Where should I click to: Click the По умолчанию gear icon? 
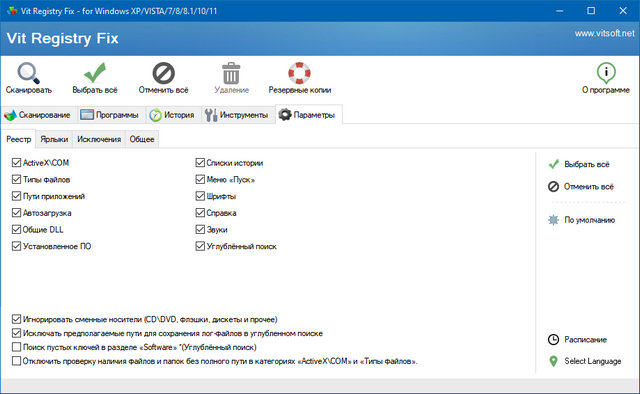(x=553, y=220)
